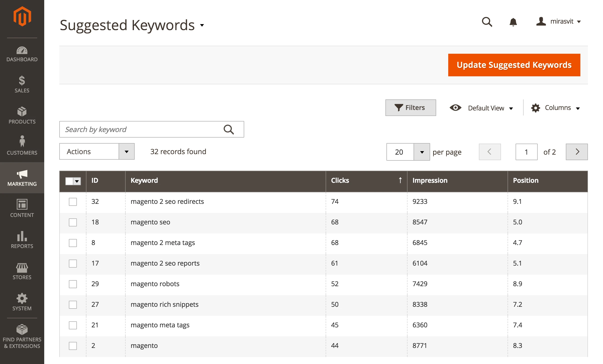Toggle the select-all header checkbox
Screen dimensions: 603x364
(x=69, y=181)
